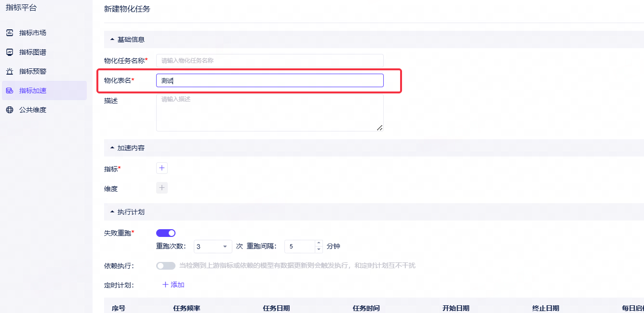Click the 添加 scheduled plan link
This screenshot has width=644, height=313.
click(x=174, y=285)
